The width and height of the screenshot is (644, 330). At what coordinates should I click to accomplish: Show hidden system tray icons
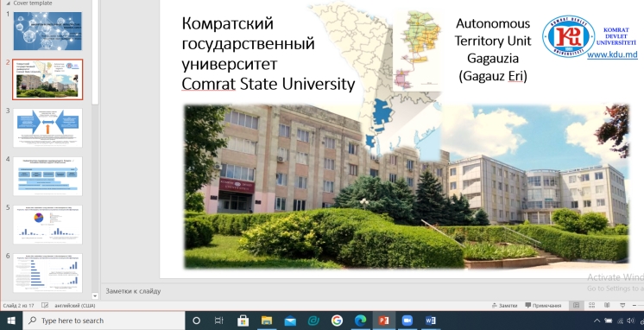point(597,321)
